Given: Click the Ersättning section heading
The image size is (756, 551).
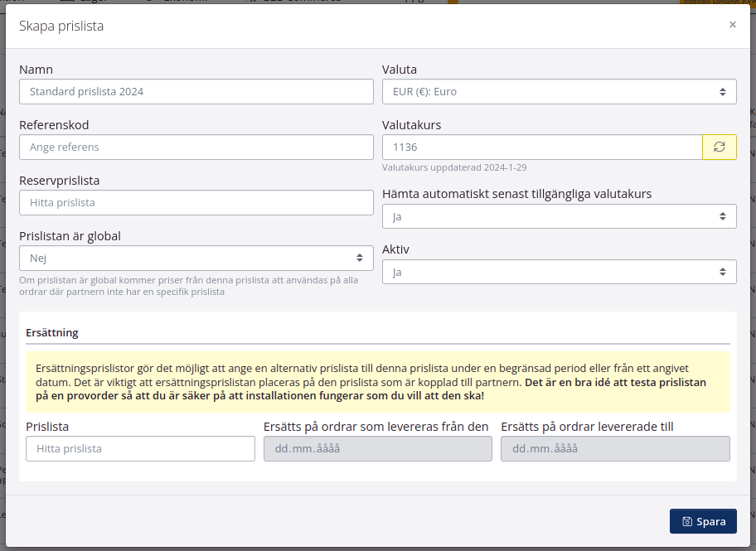Looking at the screenshot, I should [52, 332].
